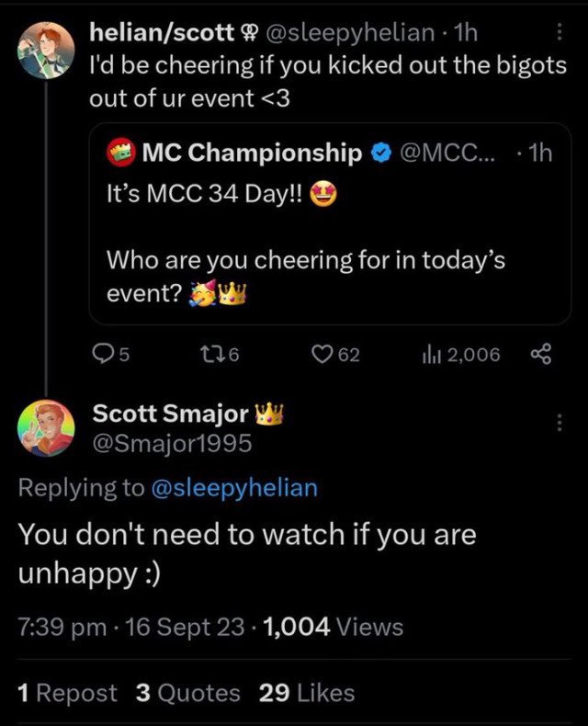Tap the share icon on helian's tweet

[x=541, y=354]
